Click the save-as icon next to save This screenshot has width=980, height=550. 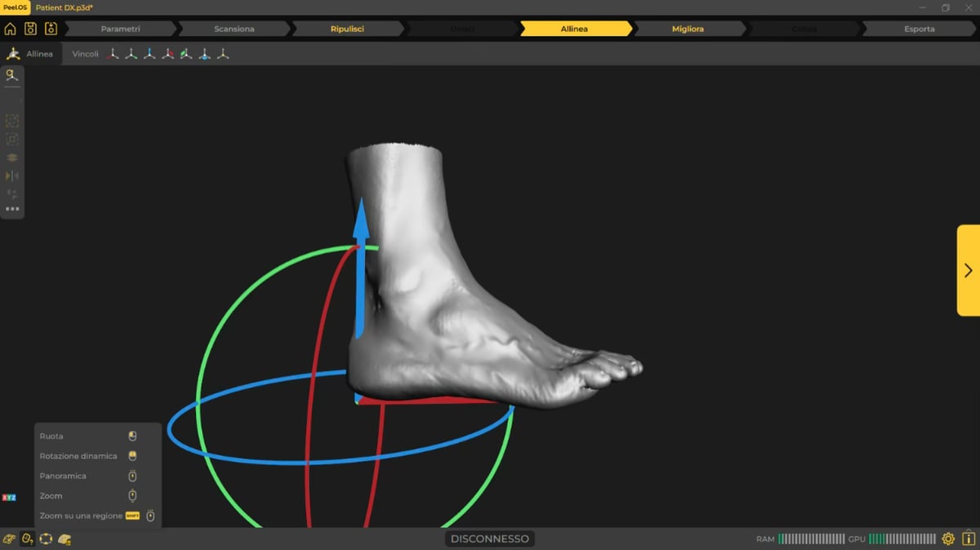(51, 29)
